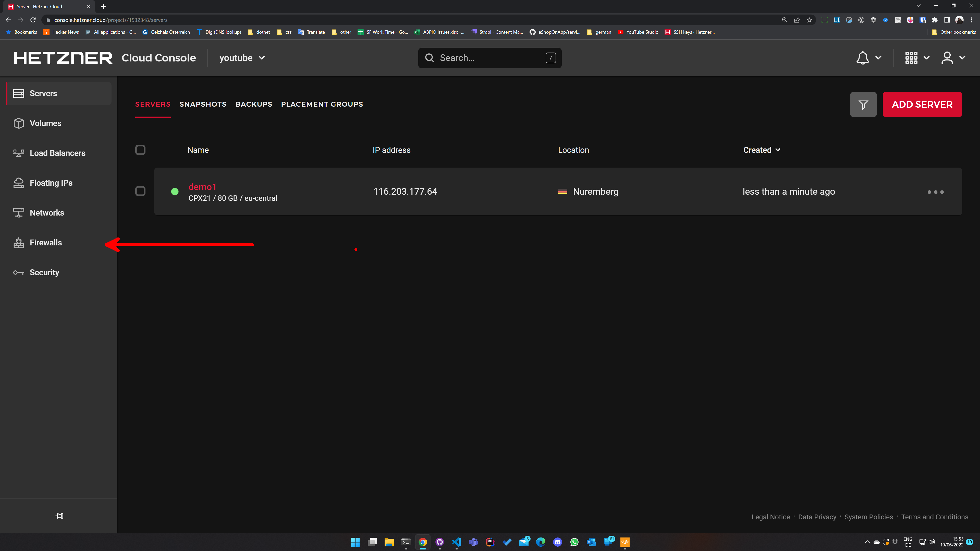Open Networks in sidebar
This screenshot has height=551, width=980.
tap(47, 212)
